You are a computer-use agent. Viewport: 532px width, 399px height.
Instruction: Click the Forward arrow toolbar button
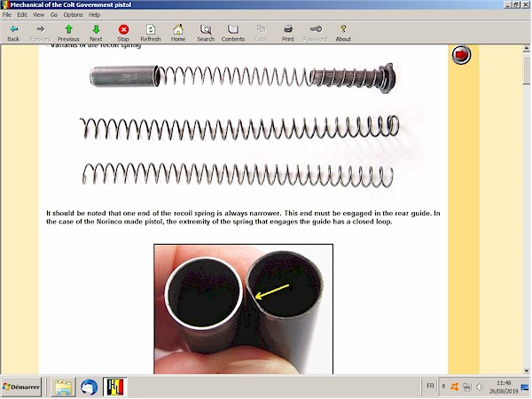(41, 33)
